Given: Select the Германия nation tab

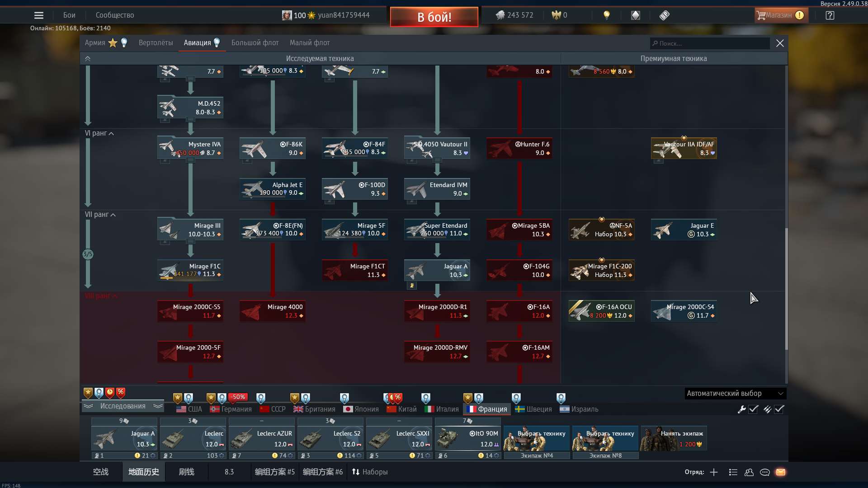Looking at the screenshot, I should click(231, 409).
